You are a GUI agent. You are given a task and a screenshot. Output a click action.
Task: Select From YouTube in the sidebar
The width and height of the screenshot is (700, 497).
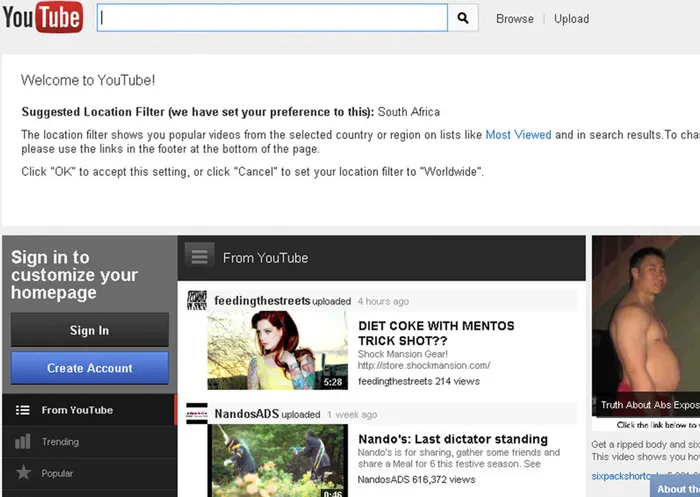click(89, 410)
